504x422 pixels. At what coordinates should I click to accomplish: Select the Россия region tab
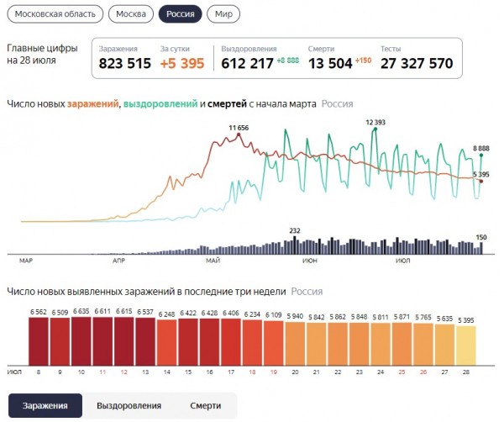point(180,15)
